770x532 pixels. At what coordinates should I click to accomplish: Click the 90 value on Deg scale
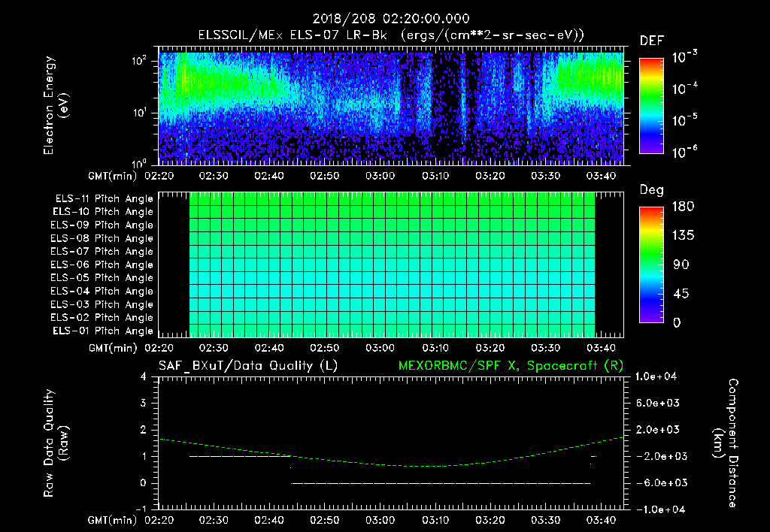point(681,264)
